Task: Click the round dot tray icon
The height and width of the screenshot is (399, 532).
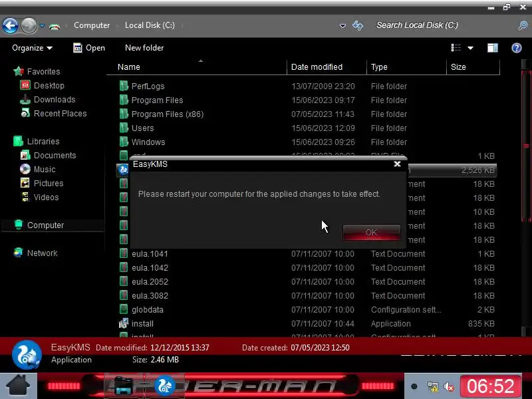Action: [x=414, y=386]
